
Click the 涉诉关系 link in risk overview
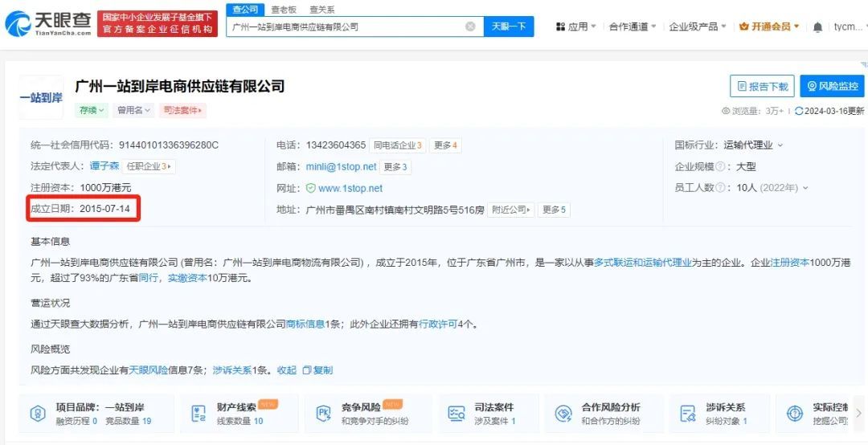232,370
